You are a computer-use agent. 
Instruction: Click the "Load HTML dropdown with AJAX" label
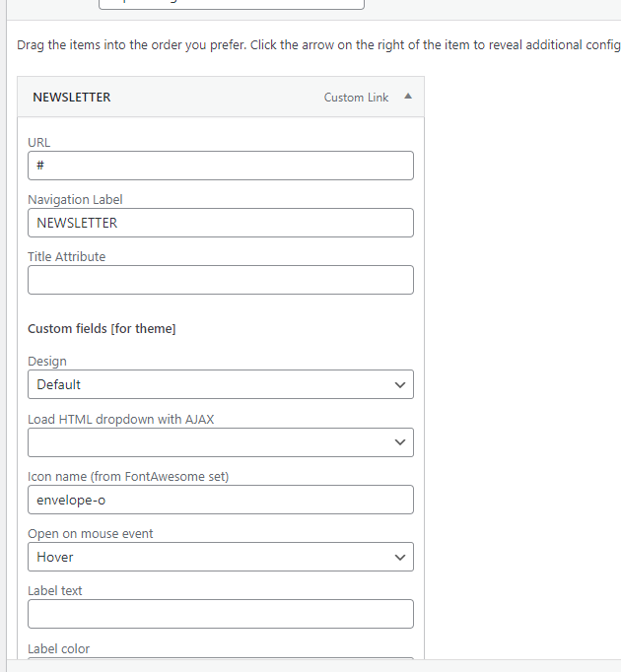tap(121, 419)
